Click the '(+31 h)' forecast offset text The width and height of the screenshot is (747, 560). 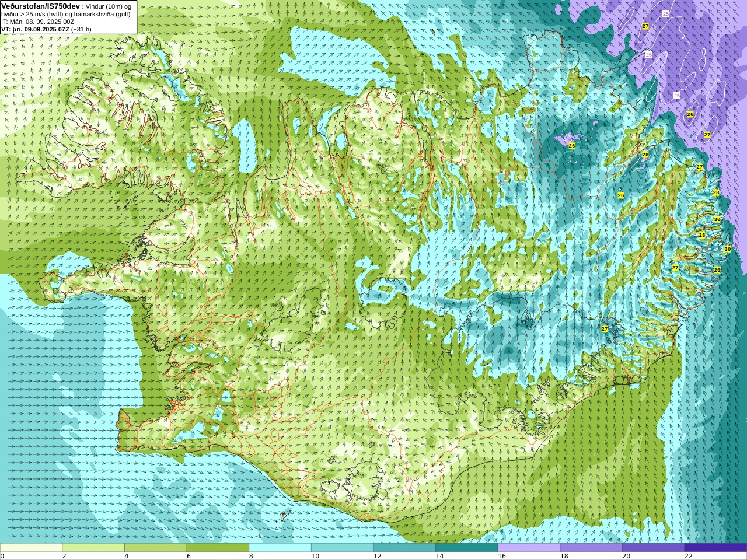click(x=81, y=29)
